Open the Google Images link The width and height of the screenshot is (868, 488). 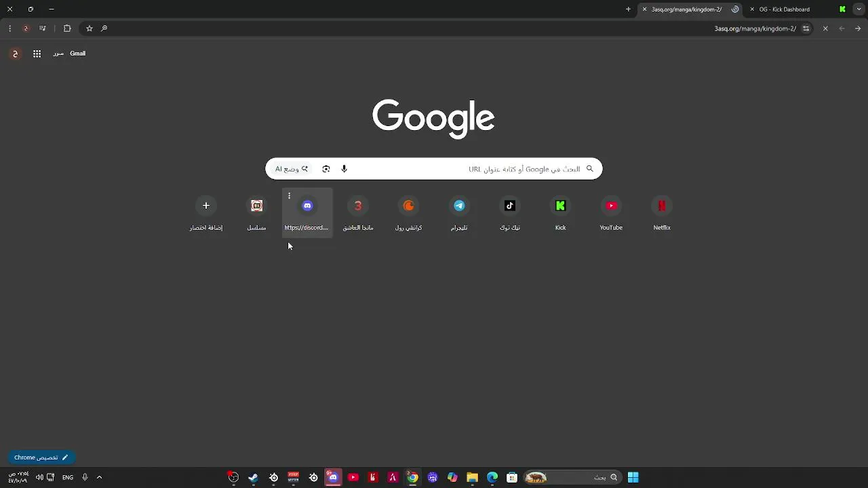(x=58, y=54)
